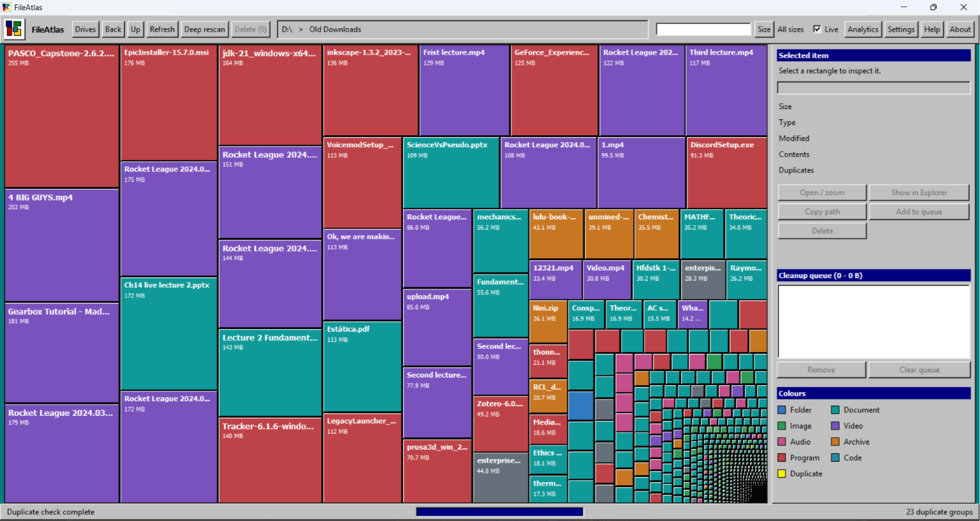Select the DiscordSetup.exe rectangle
Viewport: 980px width, 521px height.
(x=727, y=173)
